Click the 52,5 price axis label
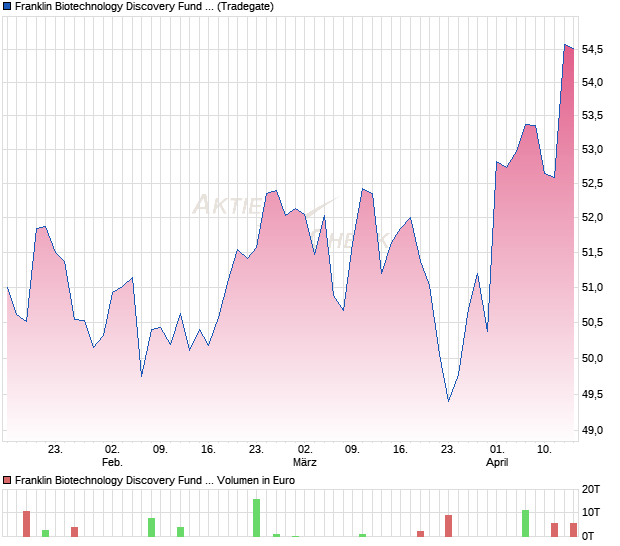The width and height of the screenshot is (620, 546). (x=592, y=183)
